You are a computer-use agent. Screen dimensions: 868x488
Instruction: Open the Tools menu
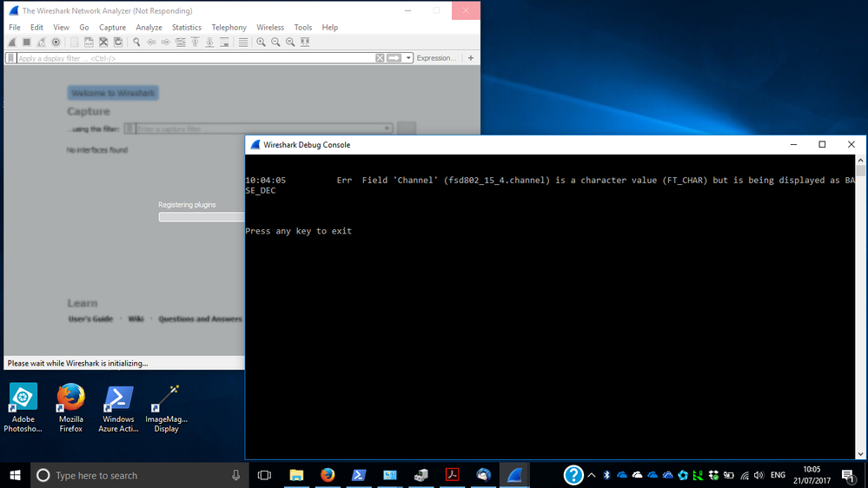point(303,27)
